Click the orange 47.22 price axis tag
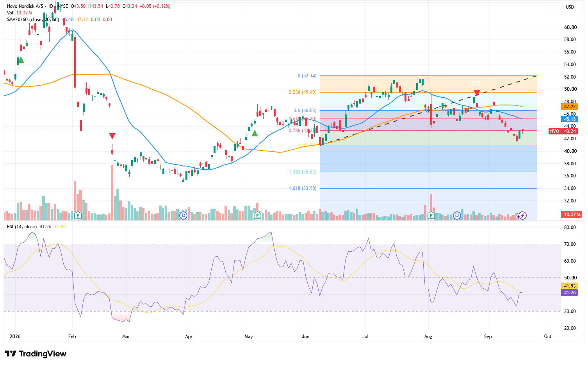 [x=570, y=106]
